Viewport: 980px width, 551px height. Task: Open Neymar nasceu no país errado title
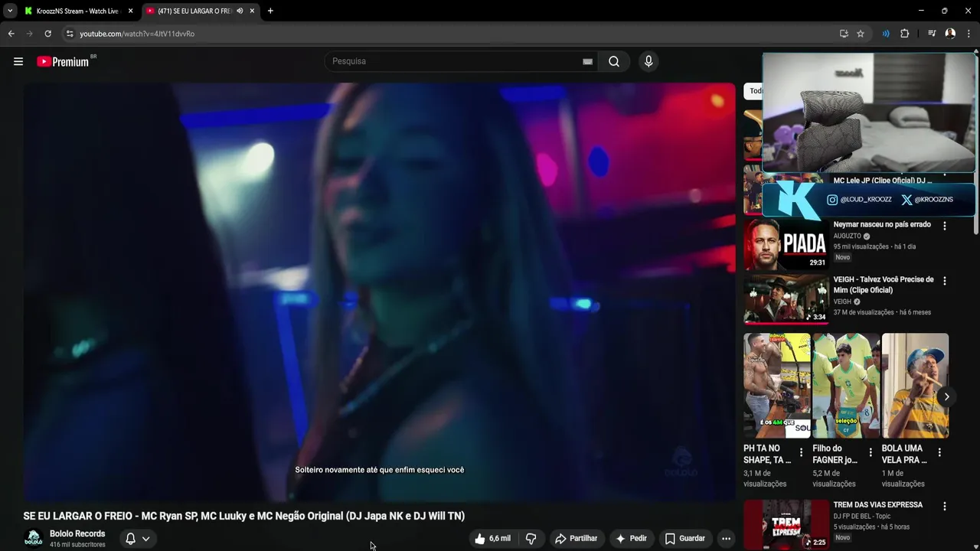click(x=882, y=224)
